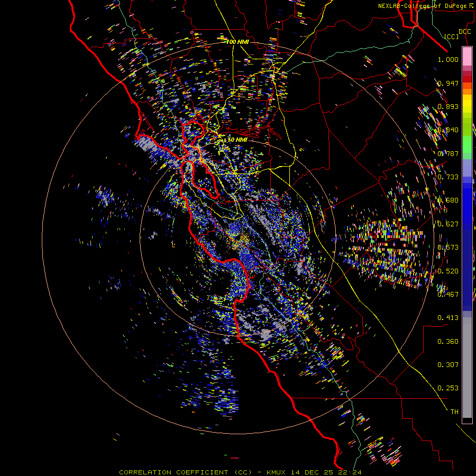The image size is (476, 476).
Task: Click the "TH" threshold label on the legend
Action: click(x=454, y=412)
